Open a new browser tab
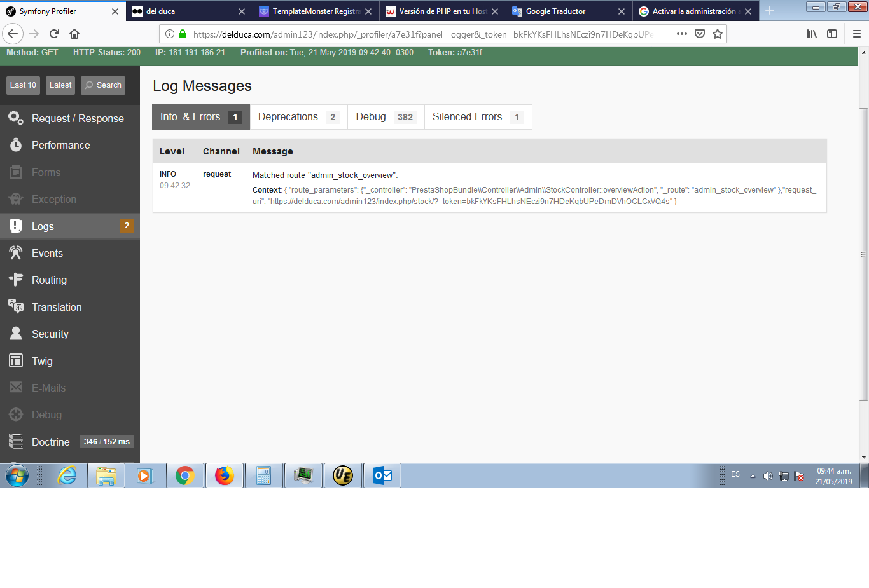Image resolution: width=869 pixels, height=588 pixels. click(770, 11)
